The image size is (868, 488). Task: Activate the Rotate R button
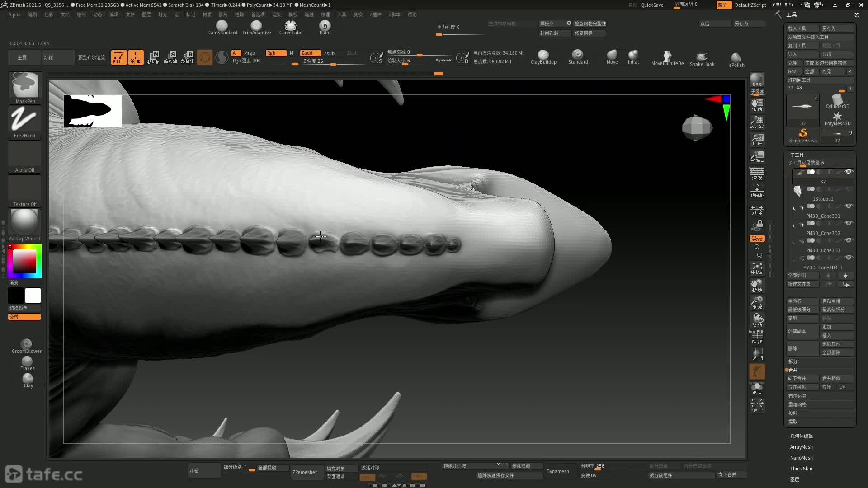188,57
